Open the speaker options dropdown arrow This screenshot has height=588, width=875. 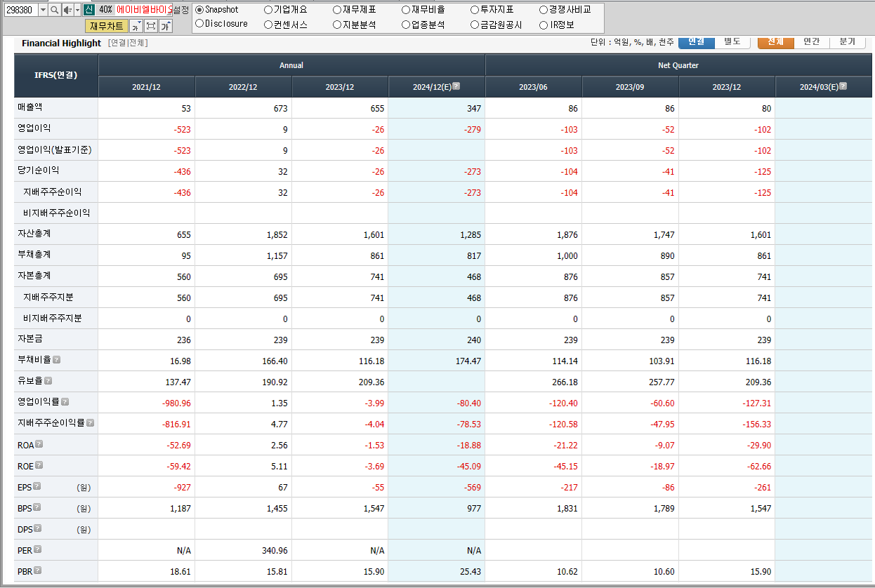point(77,10)
